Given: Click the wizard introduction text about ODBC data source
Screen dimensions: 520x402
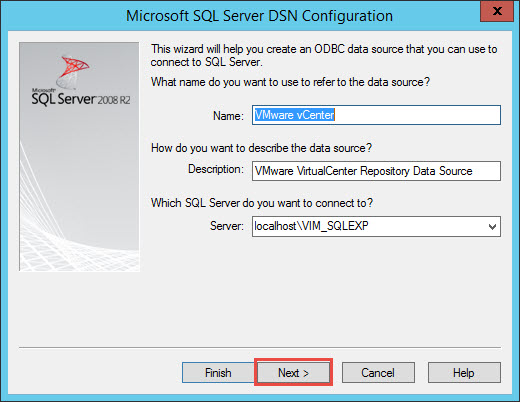Looking at the screenshot, I should [324, 55].
